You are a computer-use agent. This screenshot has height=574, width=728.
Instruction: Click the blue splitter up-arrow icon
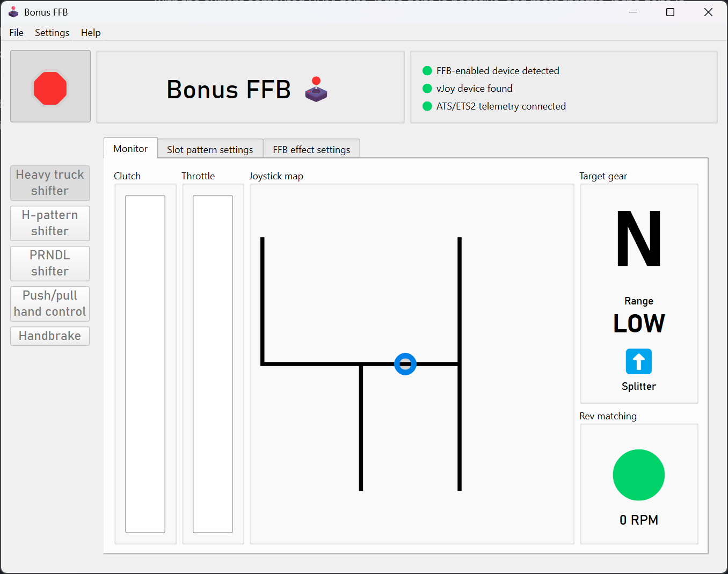pyautogui.click(x=639, y=361)
